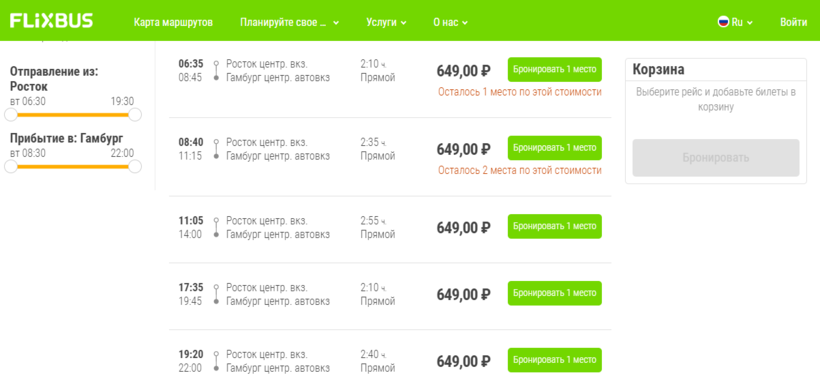Click route stops icon for 17:35 trip
The width and height of the screenshot is (820, 386).
click(x=216, y=294)
